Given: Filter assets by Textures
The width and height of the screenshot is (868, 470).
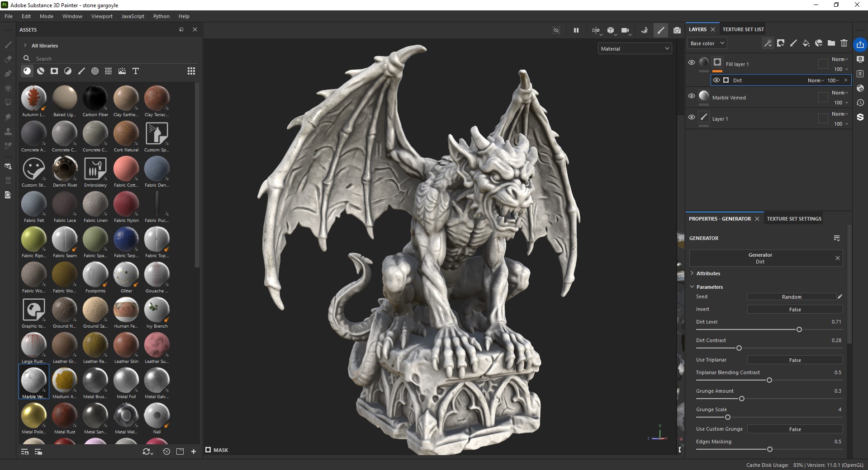Looking at the screenshot, I should pyautogui.click(x=109, y=71).
